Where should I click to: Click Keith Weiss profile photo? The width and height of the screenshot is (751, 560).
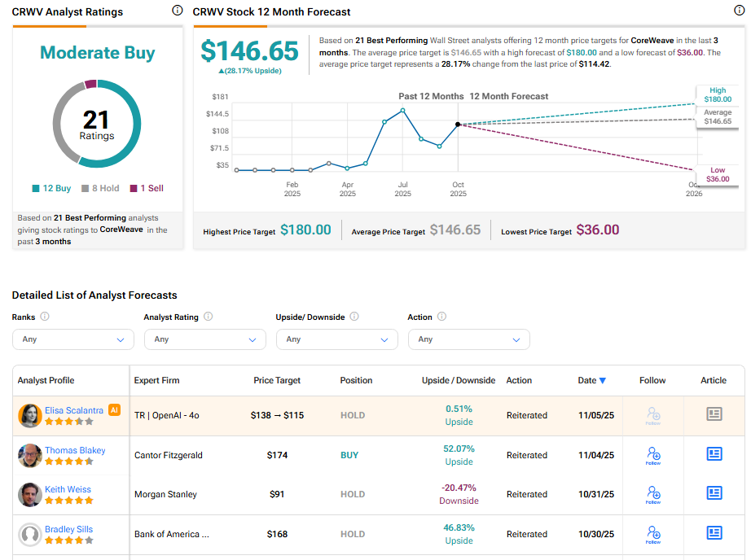pos(30,495)
